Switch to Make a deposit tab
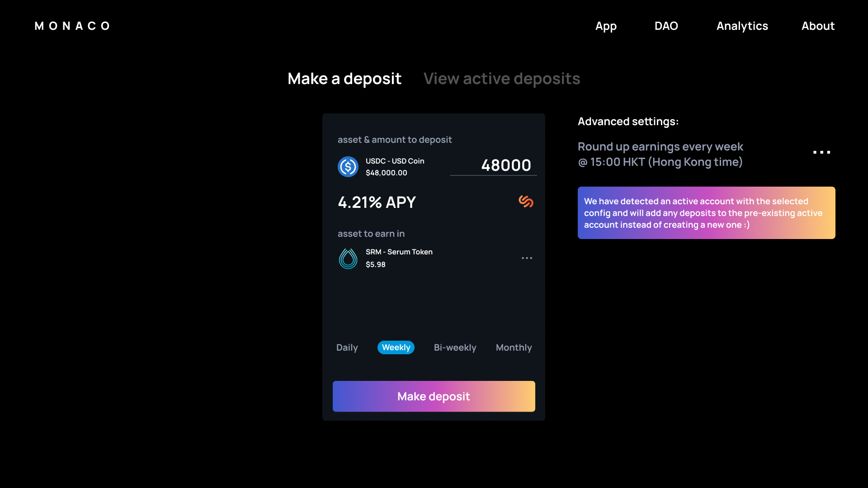868x488 pixels. (x=344, y=79)
